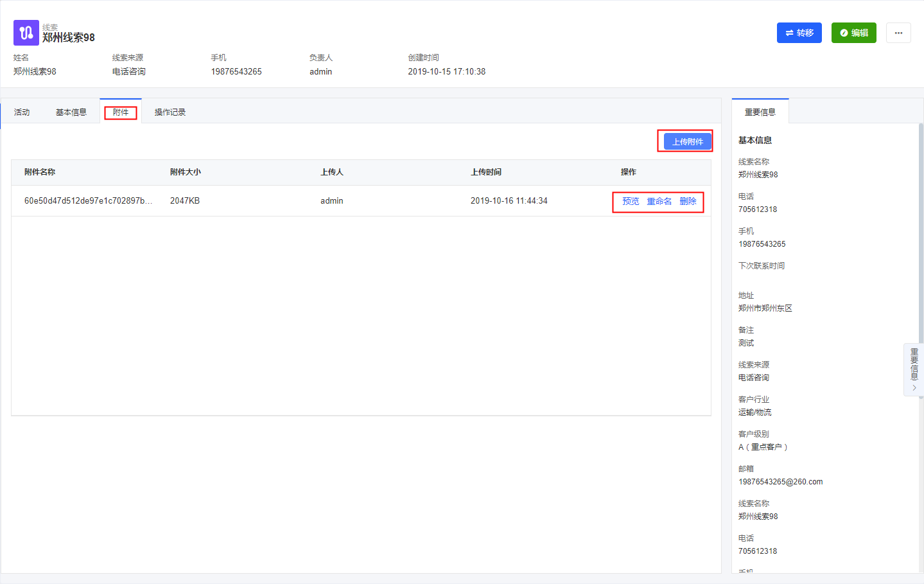Click the purple lead icon

(x=26, y=33)
